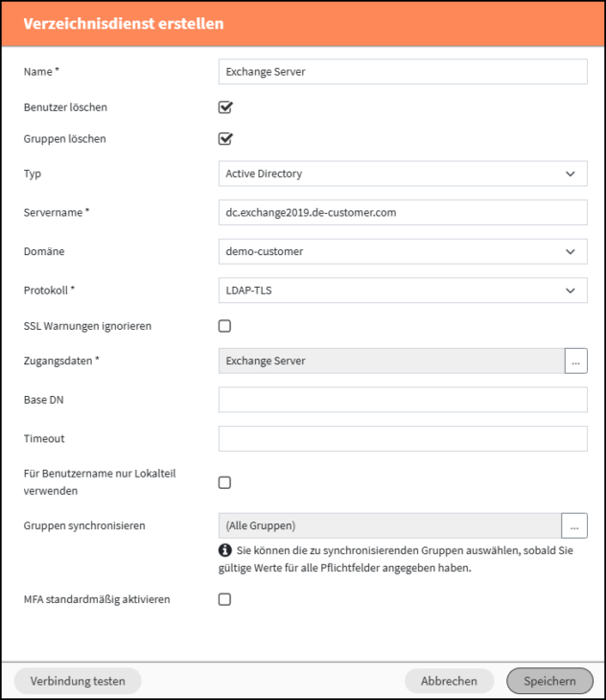Click the Typ dropdown chevron arrow
Viewport: 606px width, 700px height.
coord(571,174)
